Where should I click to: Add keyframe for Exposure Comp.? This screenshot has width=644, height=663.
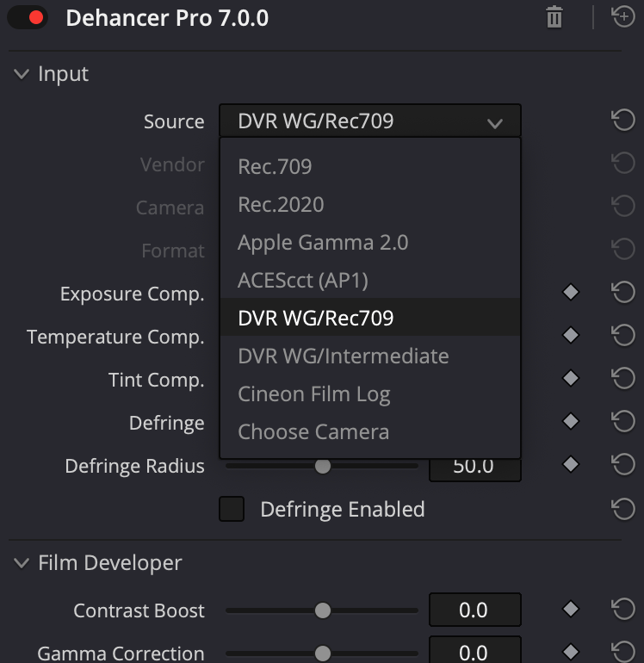(571, 292)
